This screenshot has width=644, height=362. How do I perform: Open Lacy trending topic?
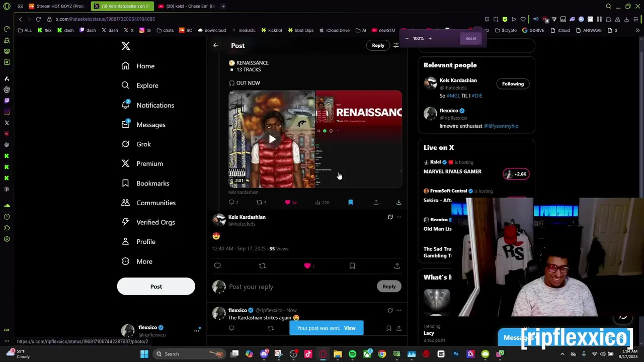429,333
